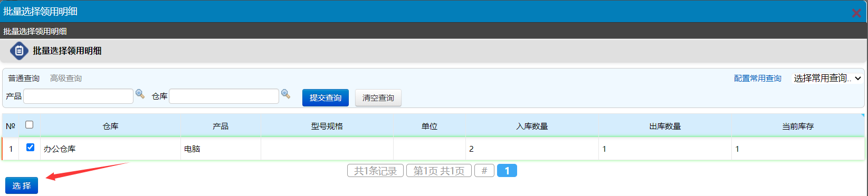868x196 pixels.
Task: Focus the 仓库 input field
Action: (x=224, y=96)
